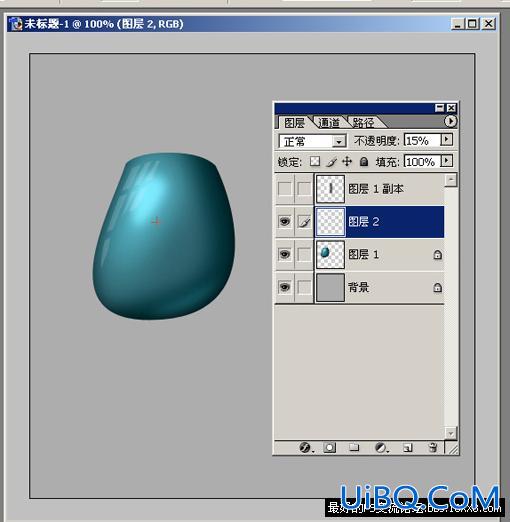This screenshot has height=522, width=510.
Task: Click the trash icon to delete layer
Action: (433, 447)
